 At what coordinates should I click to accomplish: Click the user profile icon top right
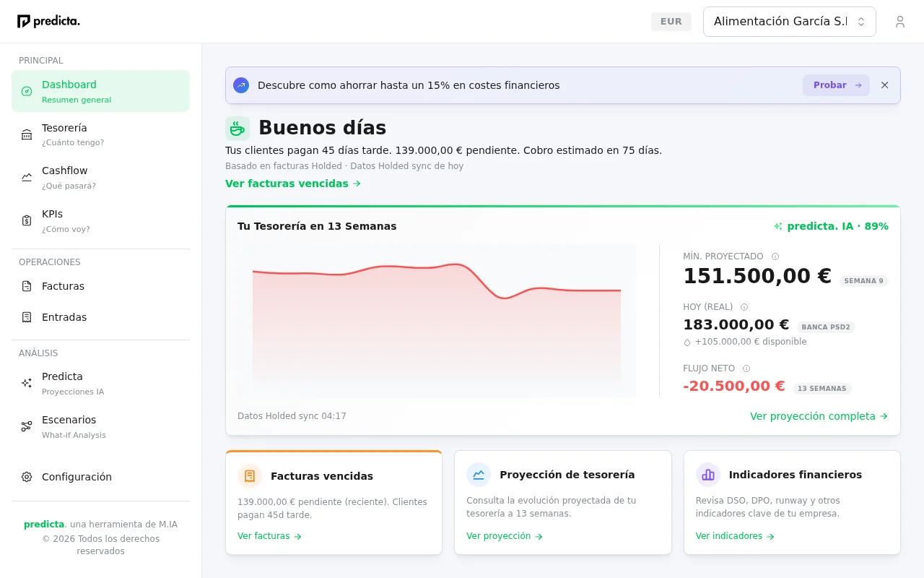point(900,21)
